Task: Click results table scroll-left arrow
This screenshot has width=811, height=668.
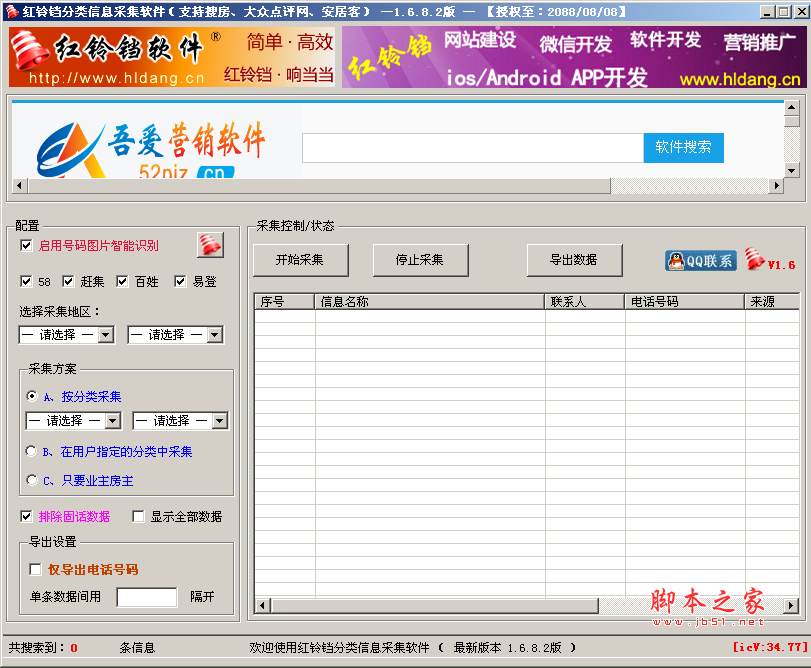Action: tap(263, 605)
